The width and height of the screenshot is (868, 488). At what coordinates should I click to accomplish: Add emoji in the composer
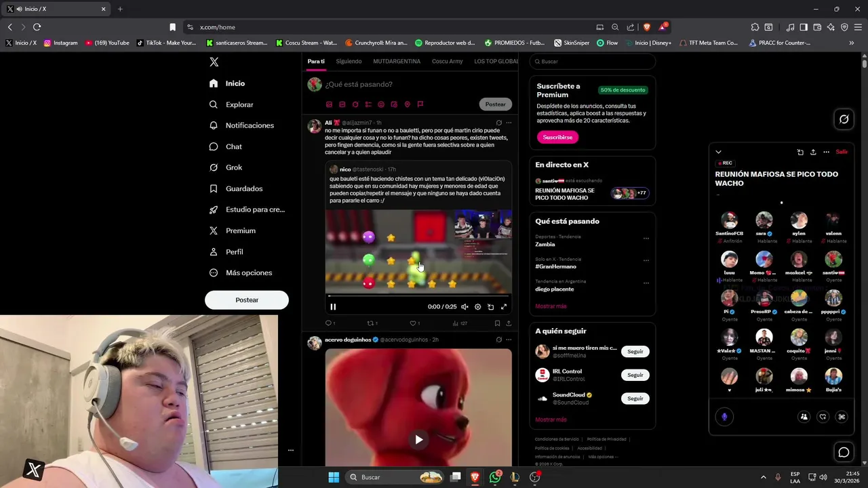[x=381, y=104]
